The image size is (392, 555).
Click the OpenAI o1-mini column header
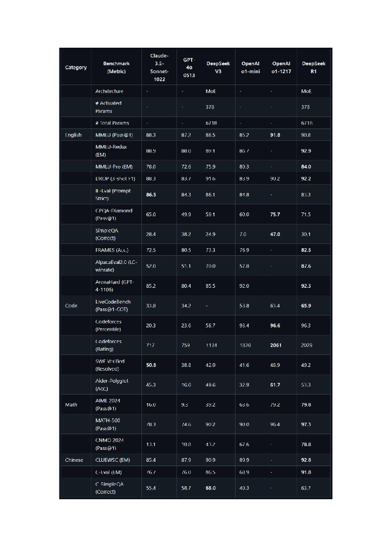tap(250, 67)
